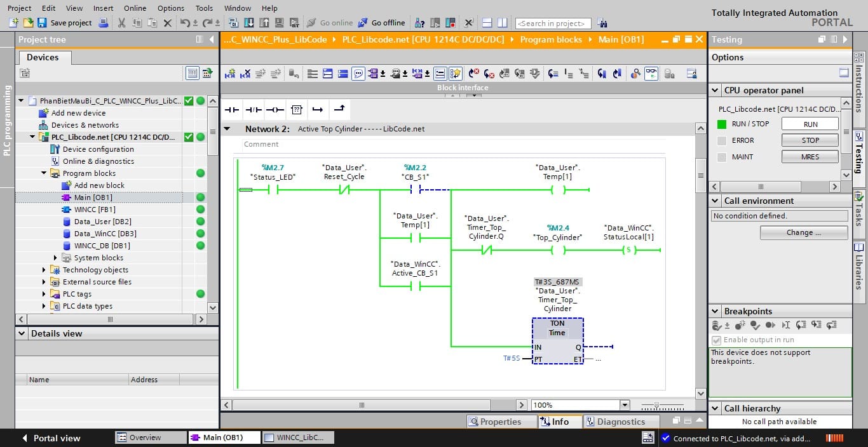Click Add new device in project tree
The width and height of the screenshot is (868, 447).
click(78, 113)
